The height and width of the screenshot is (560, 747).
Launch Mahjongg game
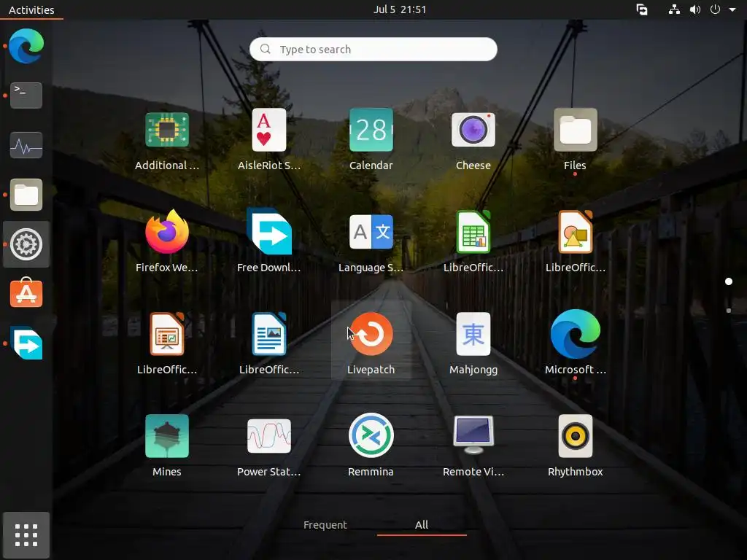pos(473,334)
